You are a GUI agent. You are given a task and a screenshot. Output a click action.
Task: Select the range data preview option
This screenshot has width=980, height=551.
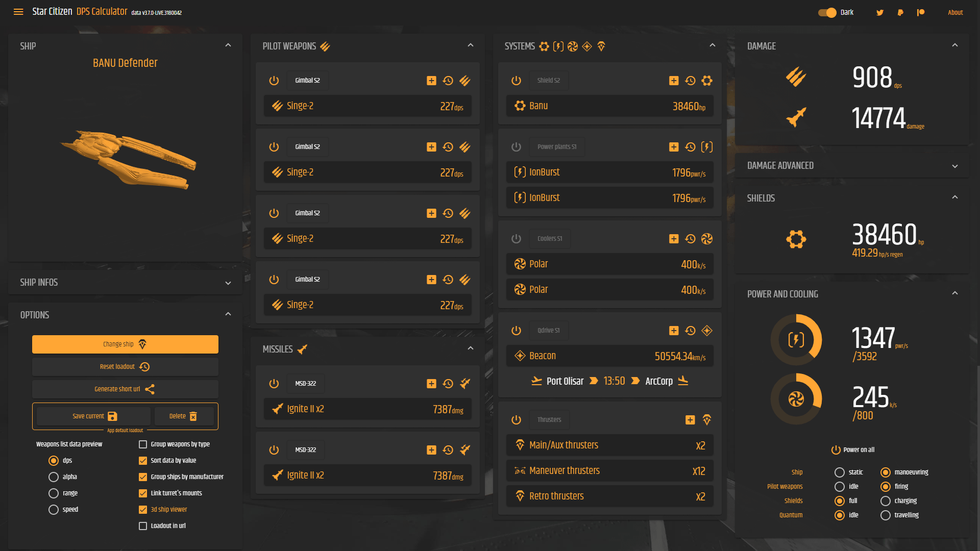click(x=54, y=493)
